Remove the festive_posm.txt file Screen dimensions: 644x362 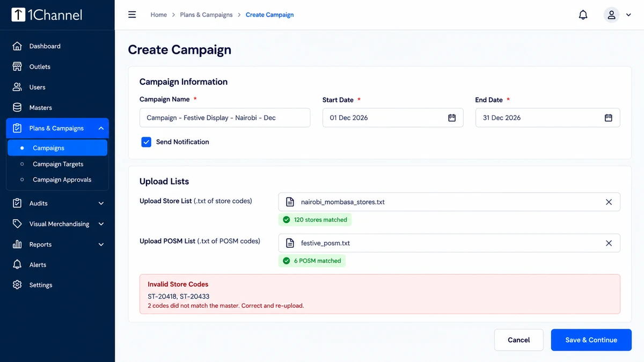click(609, 243)
